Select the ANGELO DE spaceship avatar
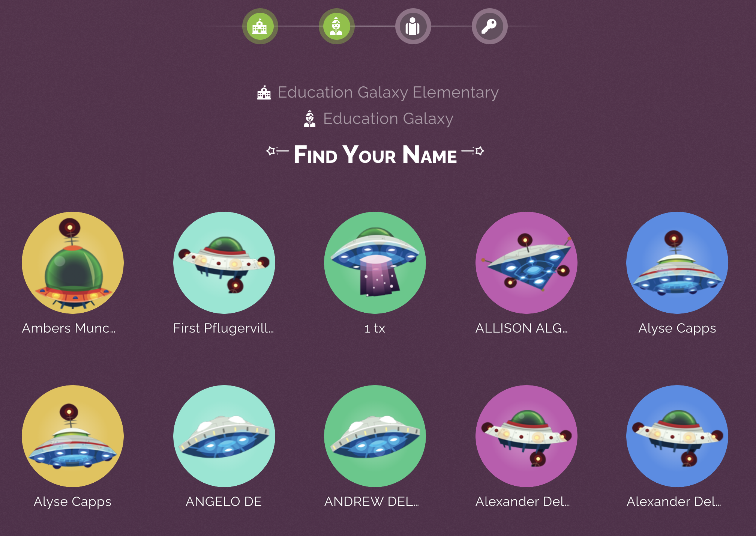 click(x=224, y=436)
